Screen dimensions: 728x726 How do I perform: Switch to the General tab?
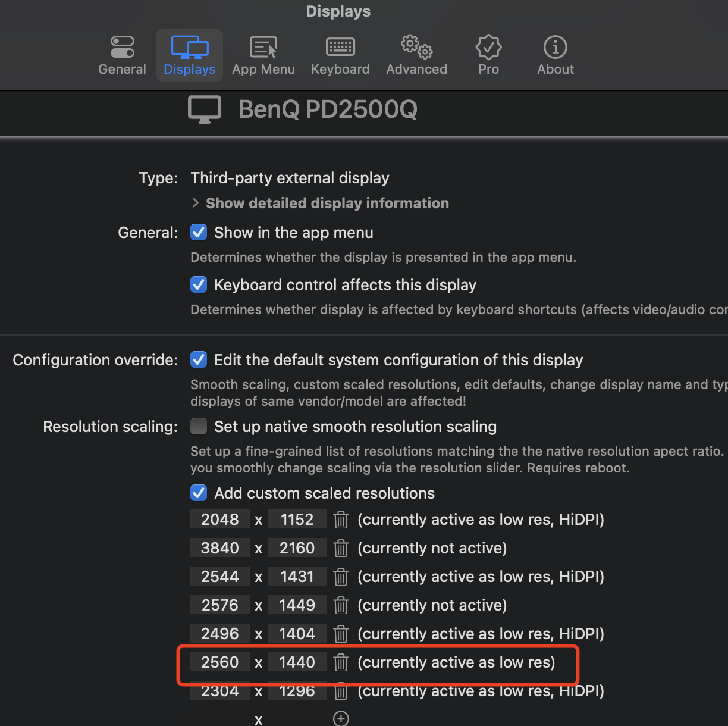122,55
